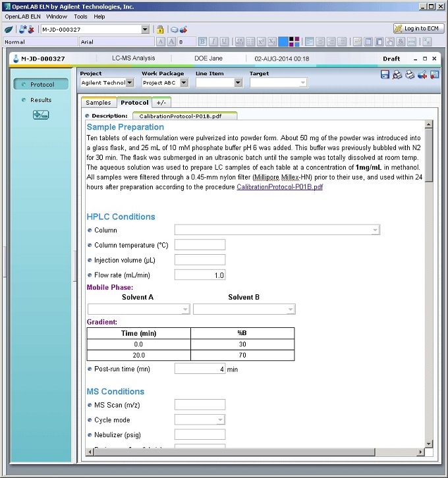Select Results in the left sidebar
Image resolution: width=448 pixels, height=478 pixels.
(x=40, y=100)
